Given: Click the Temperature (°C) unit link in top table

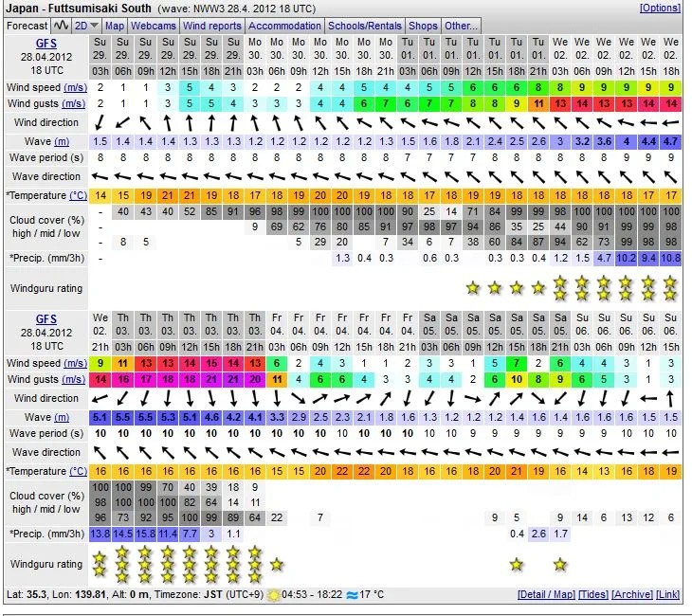Looking at the screenshot, I should (x=78, y=195).
